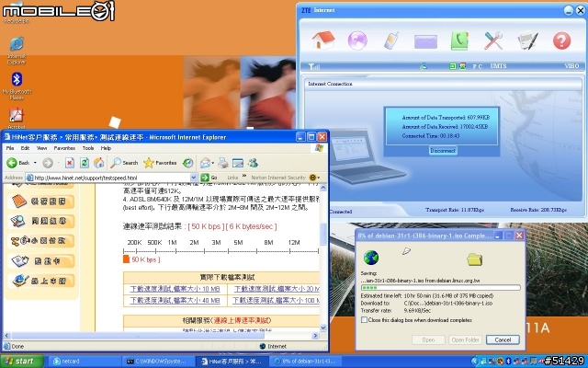
Task: Click the download progress bar in dialog
Action: 440,288
